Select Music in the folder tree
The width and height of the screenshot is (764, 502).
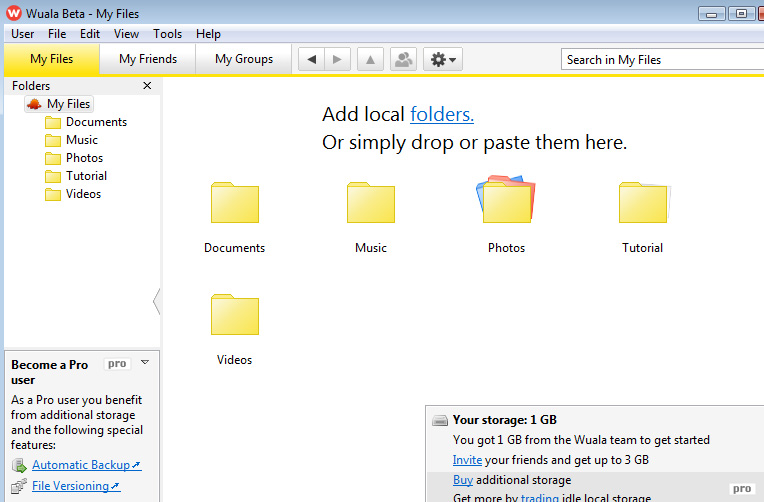(82, 140)
